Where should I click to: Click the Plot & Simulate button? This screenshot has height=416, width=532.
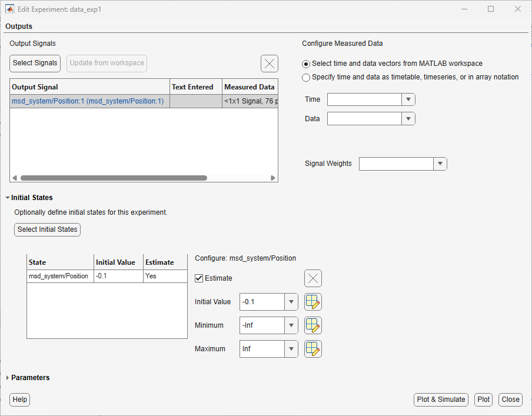pyautogui.click(x=441, y=400)
